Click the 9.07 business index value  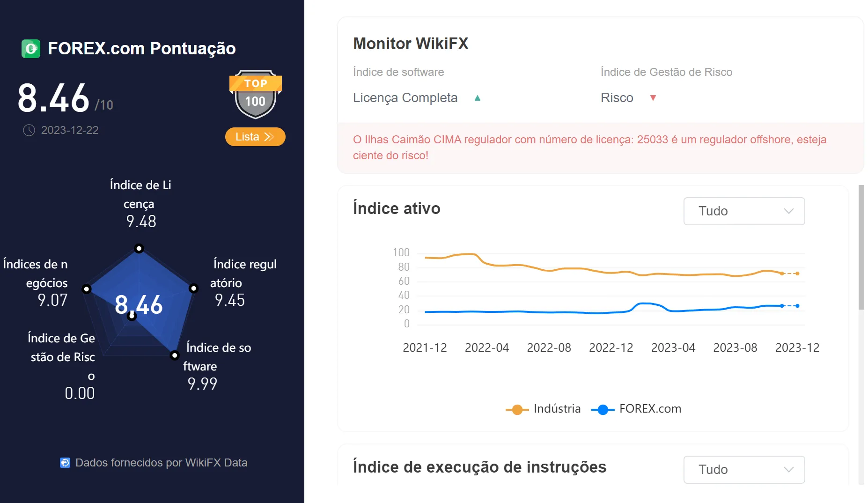tap(53, 300)
